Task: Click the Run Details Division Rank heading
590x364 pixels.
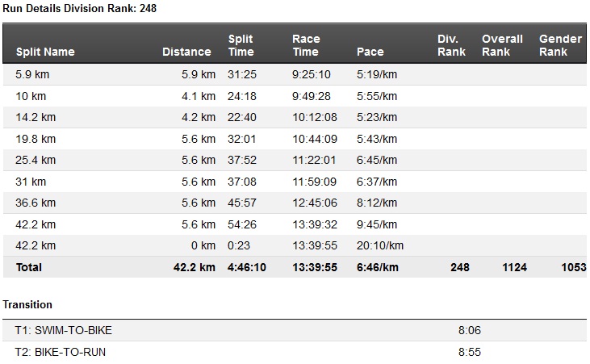Action: coord(80,9)
